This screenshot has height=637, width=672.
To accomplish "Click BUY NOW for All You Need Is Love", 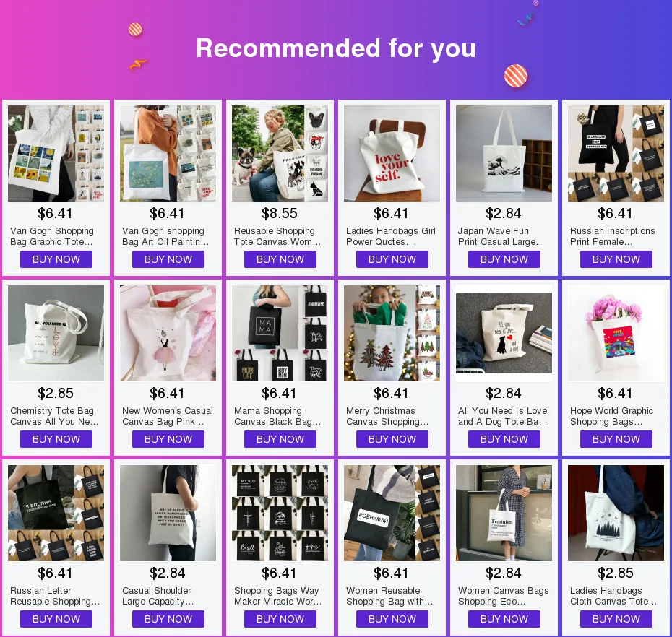I will [x=504, y=439].
